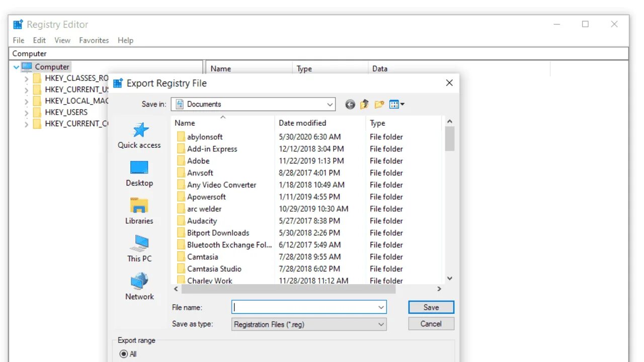Expand the HKEY_LOCAL_MACHINE key
Image resolution: width=644 pixels, height=362 pixels.
(27, 101)
